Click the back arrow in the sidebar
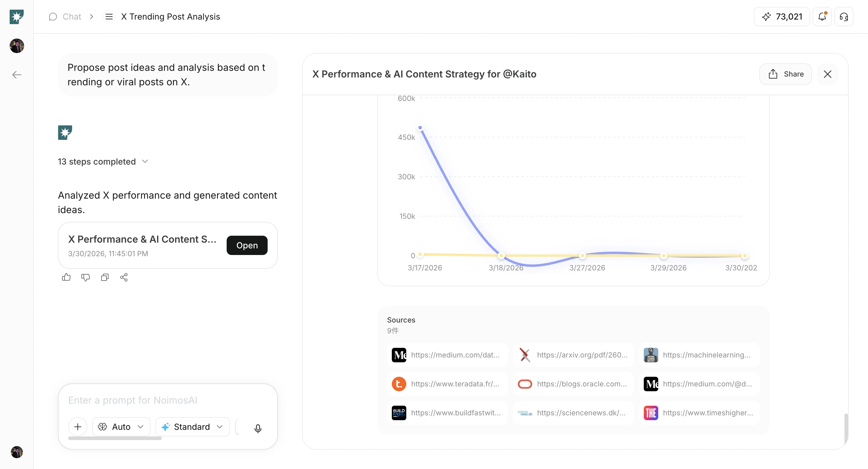The width and height of the screenshot is (868, 469). tap(16, 74)
